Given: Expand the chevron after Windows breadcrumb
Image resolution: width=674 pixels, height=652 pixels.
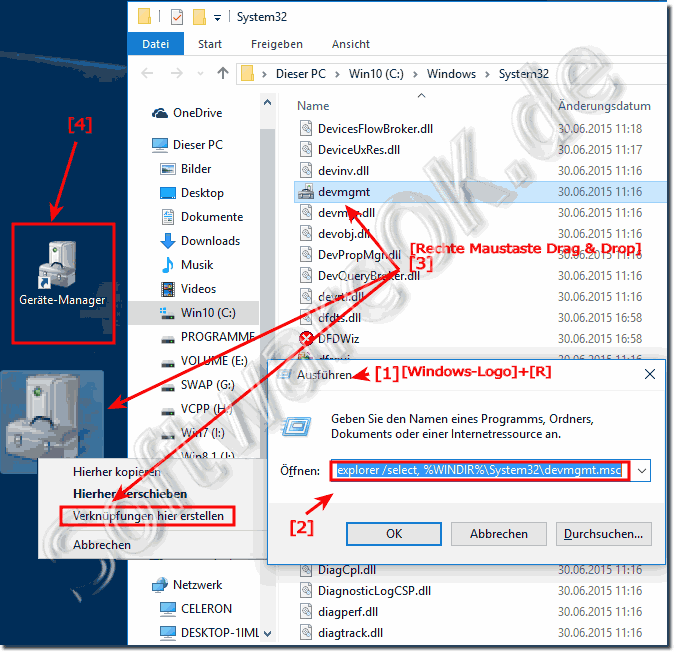Looking at the screenshot, I should click(487, 74).
